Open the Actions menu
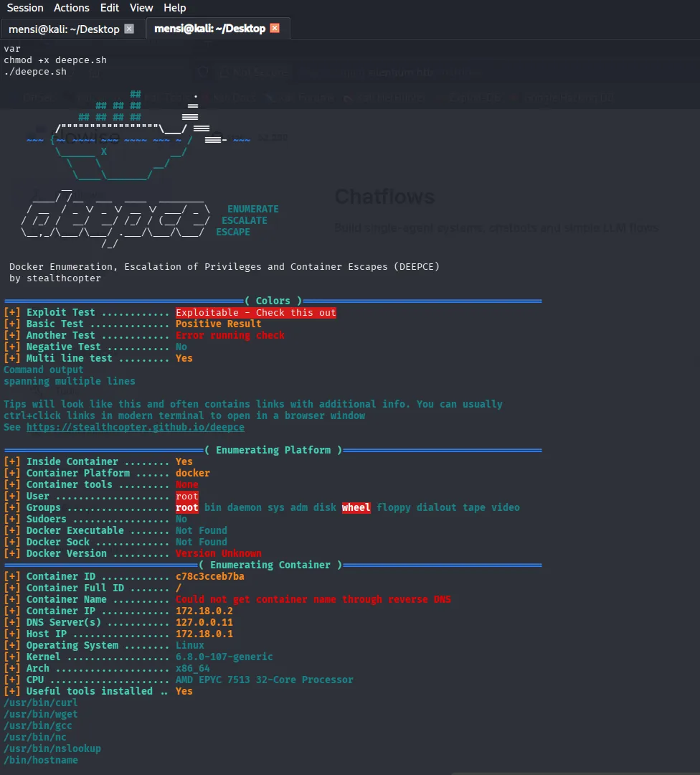Viewport: 700px width, 775px height. tap(72, 8)
